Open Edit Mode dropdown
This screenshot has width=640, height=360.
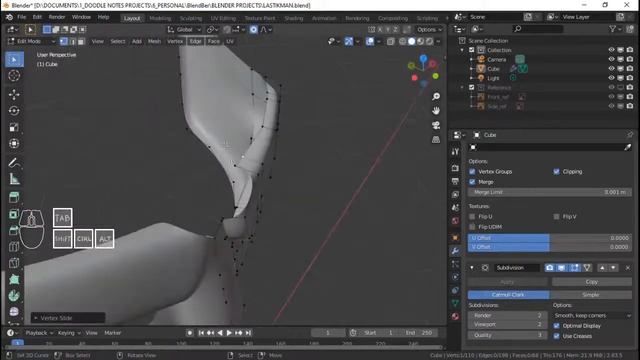point(31,41)
